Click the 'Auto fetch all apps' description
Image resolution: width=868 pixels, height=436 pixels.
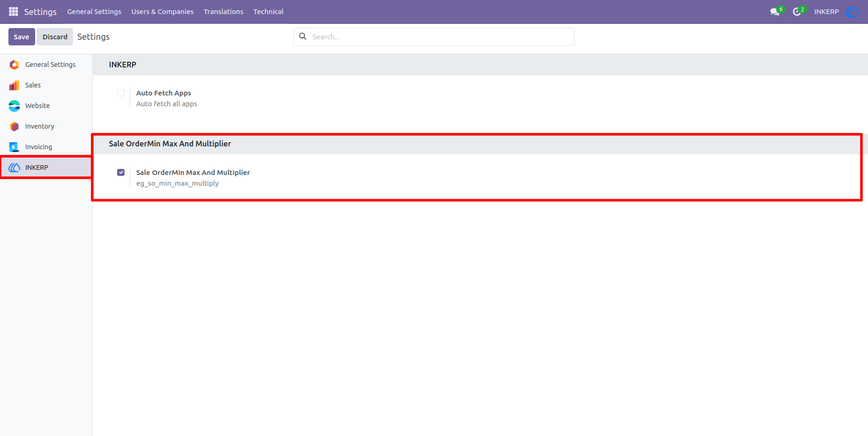[167, 104]
